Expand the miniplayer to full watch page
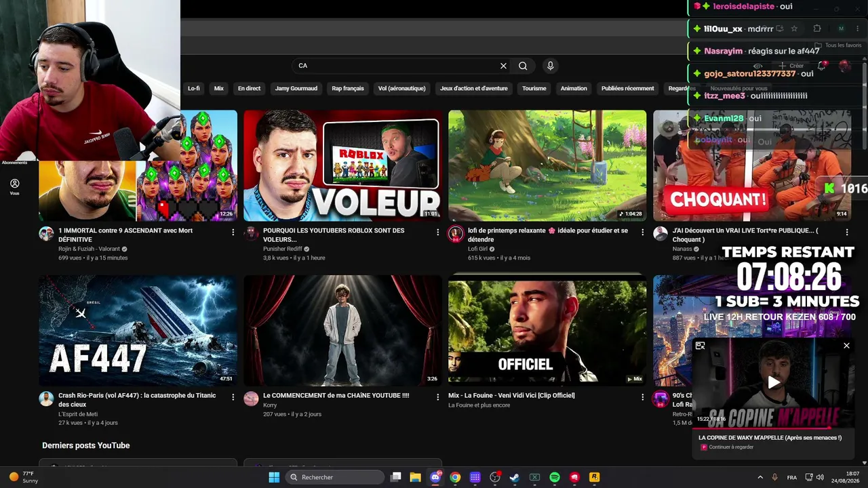Screen dimensions: 868x488 click(701, 346)
